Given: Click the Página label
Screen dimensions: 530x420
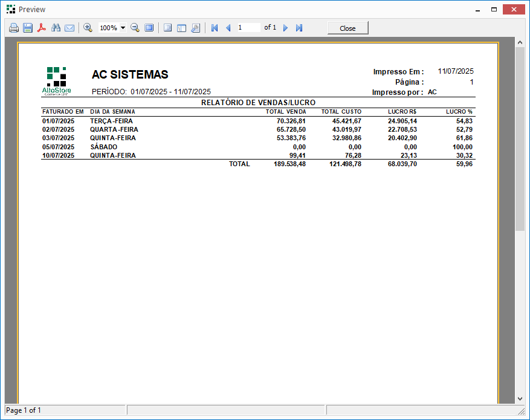Looking at the screenshot, I should 409,82.
